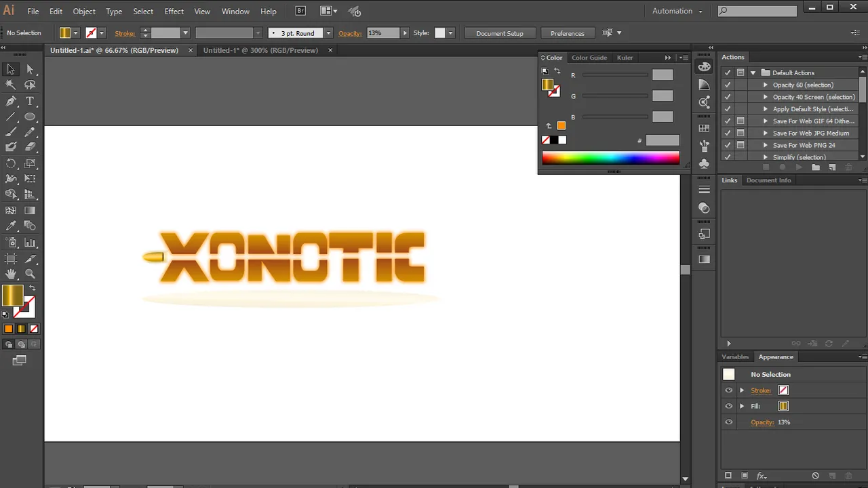Select the Lasso tool
The height and width of the screenshot is (488, 868).
pyautogui.click(x=30, y=85)
